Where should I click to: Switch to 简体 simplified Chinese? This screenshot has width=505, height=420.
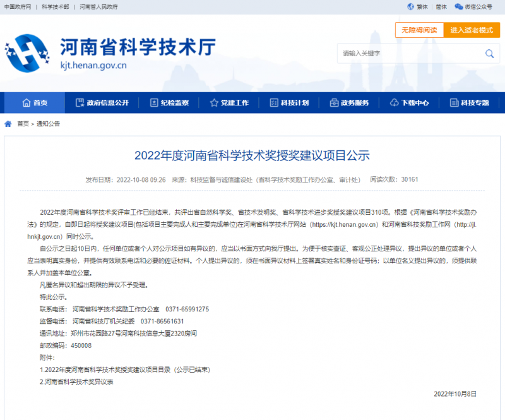(441, 7)
